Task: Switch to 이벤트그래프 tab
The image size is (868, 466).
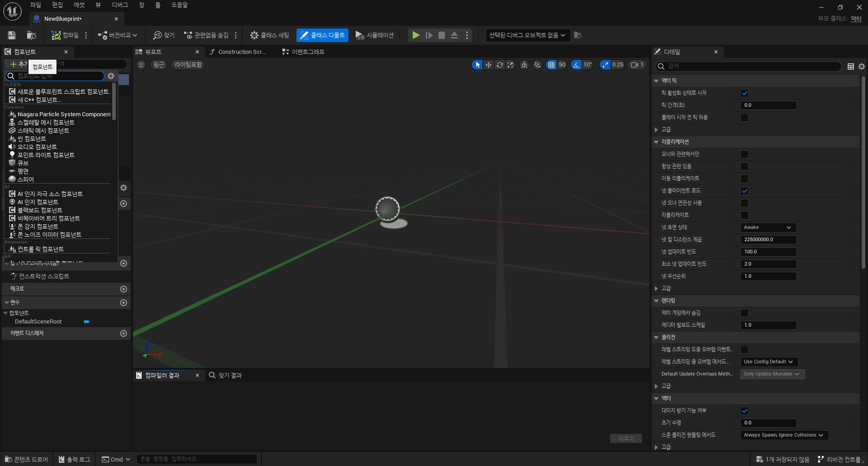Action: pyautogui.click(x=303, y=52)
